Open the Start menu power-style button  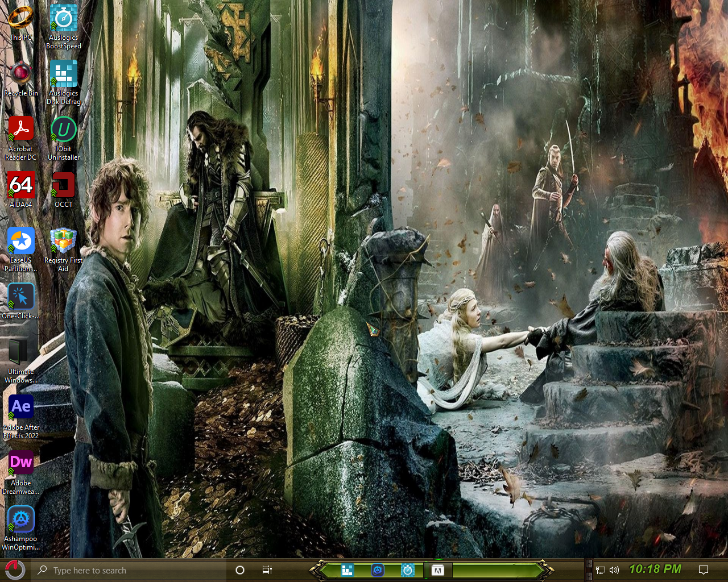tap(14, 570)
